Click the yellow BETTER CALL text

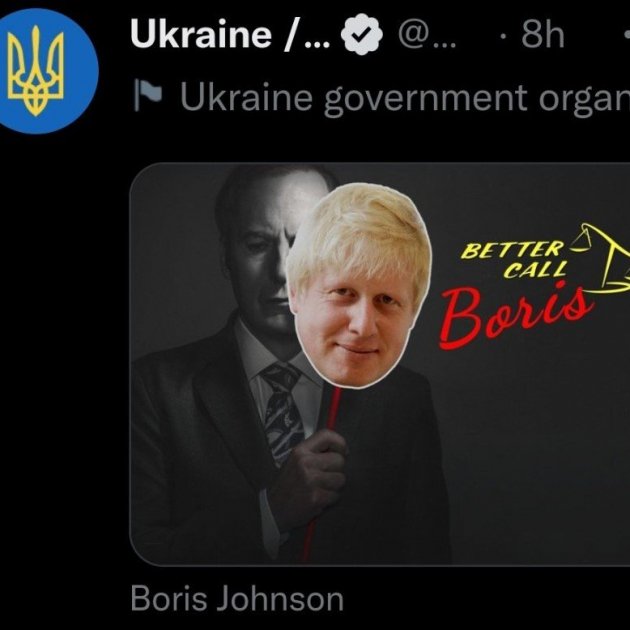515,260
